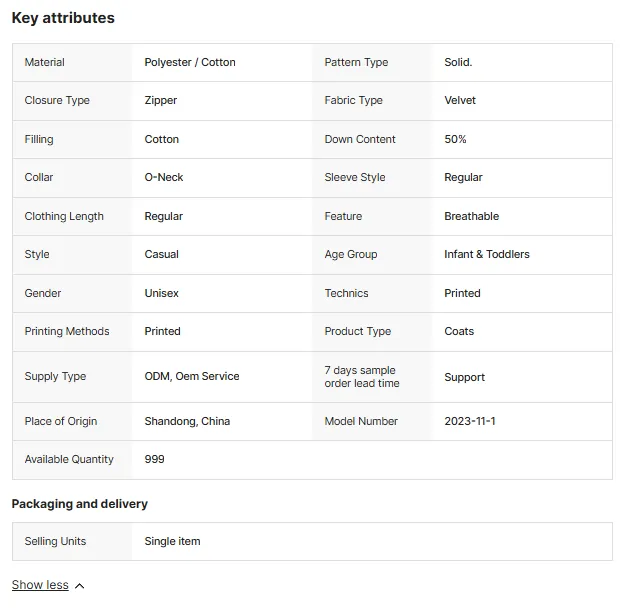Viewport: 631px width, 608px height.
Task: Click the ODM, Oem Service supply type
Action: [x=192, y=376]
